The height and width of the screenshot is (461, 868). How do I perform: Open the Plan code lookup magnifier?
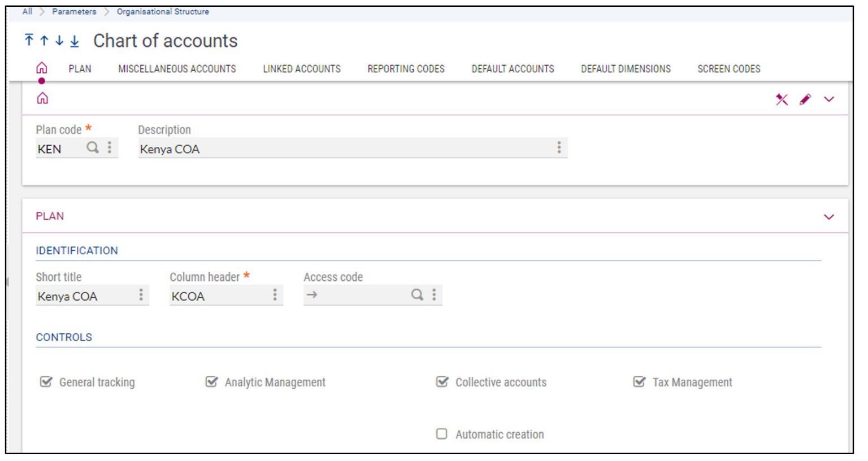tap(93, 149)
